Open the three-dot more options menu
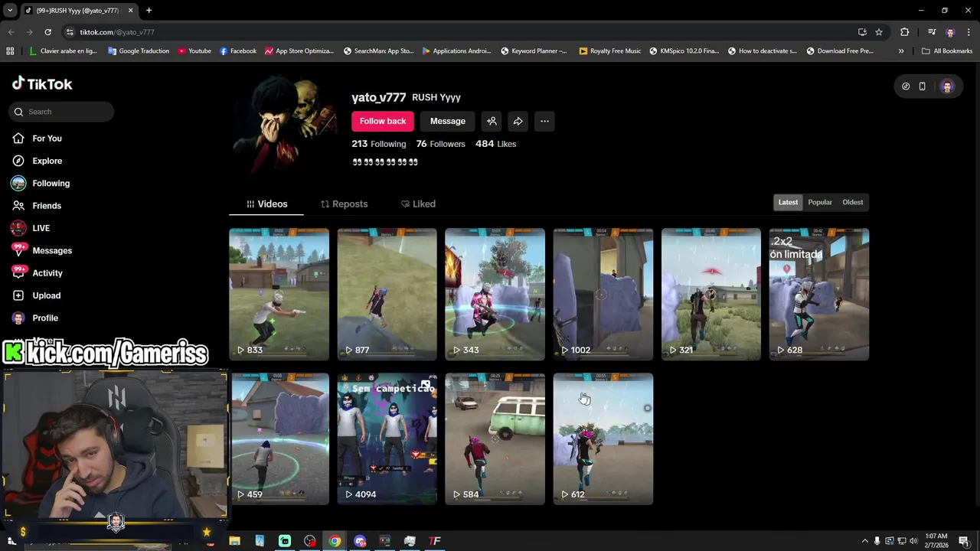This screenshot has height=551, width=980. 544,121
